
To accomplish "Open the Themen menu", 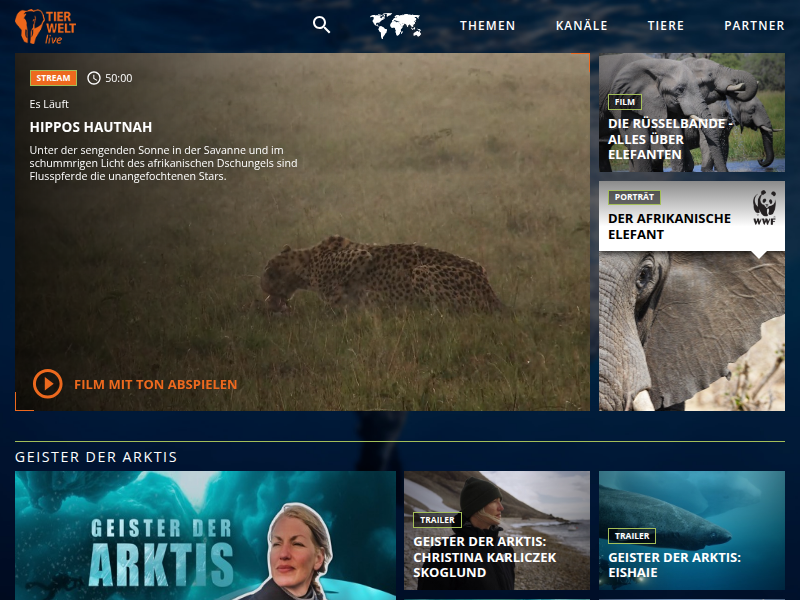I will 487,26.
